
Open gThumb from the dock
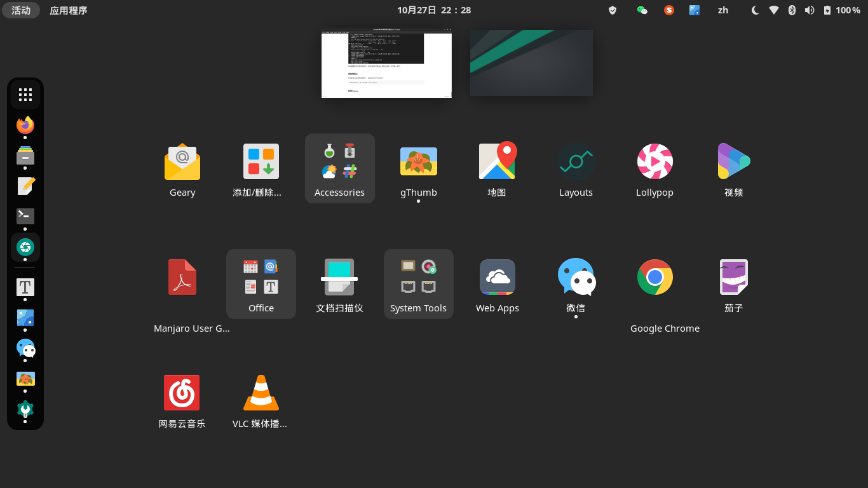tap(25, 379)
